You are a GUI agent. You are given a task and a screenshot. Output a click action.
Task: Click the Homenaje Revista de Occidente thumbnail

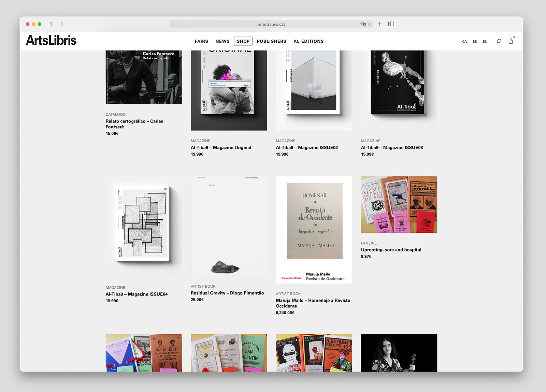pyautogui.click(x=314, y=230)
